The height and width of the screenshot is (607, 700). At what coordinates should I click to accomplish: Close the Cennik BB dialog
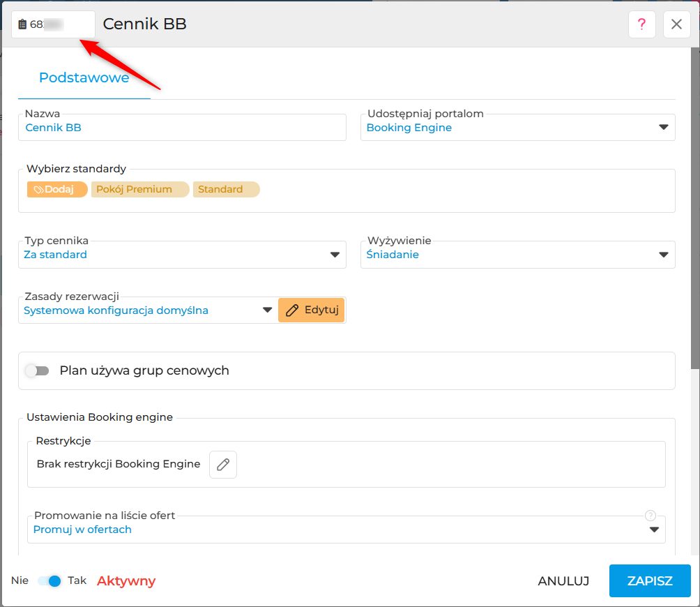point(677,24)
